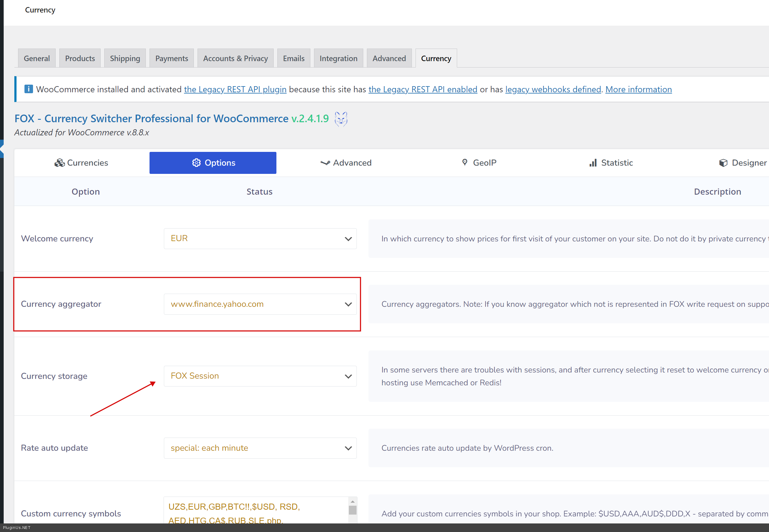This screenshot has width=769, height=532.
Task: Click the 'Actualized for WooCommerce v.8.8.x' text
Action: (x=82, y=132)
